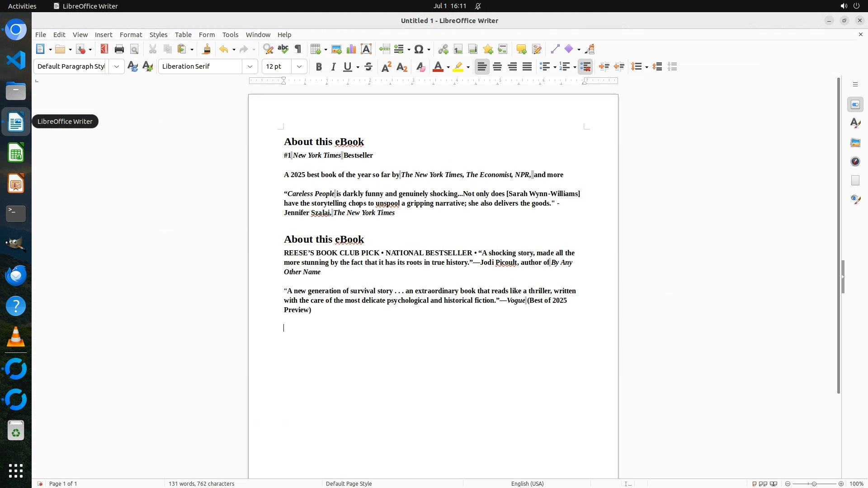The height and width of the screenshot is (488, 868).
Task: Click the Insert Hyperlink icon
Action: pyautogui.click(x=443, y=49)
